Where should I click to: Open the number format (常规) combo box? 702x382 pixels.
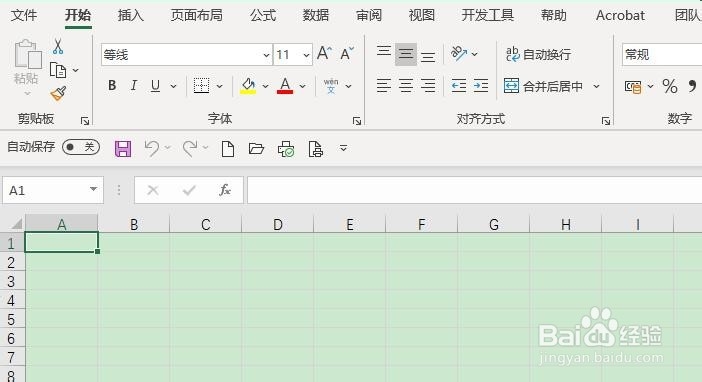(662, 55)
